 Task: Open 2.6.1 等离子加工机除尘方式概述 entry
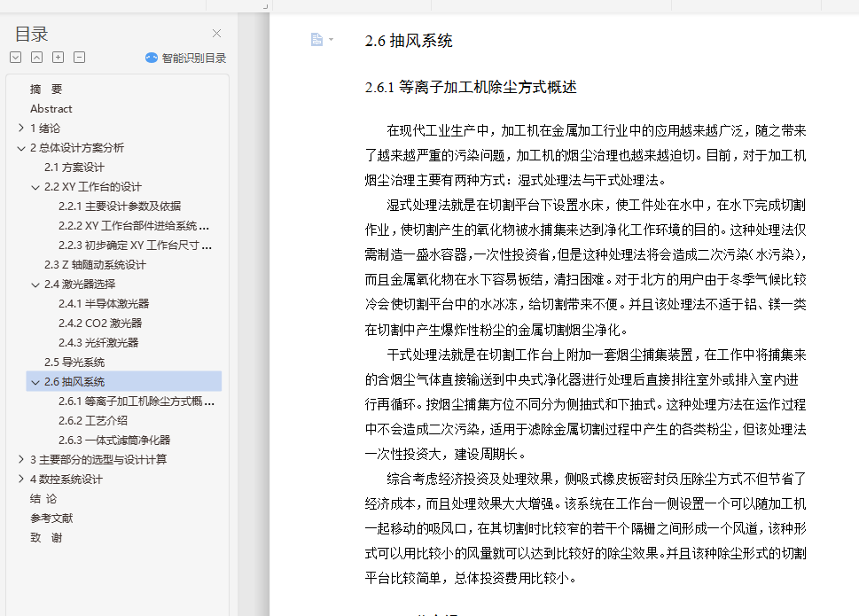(137, 402)
